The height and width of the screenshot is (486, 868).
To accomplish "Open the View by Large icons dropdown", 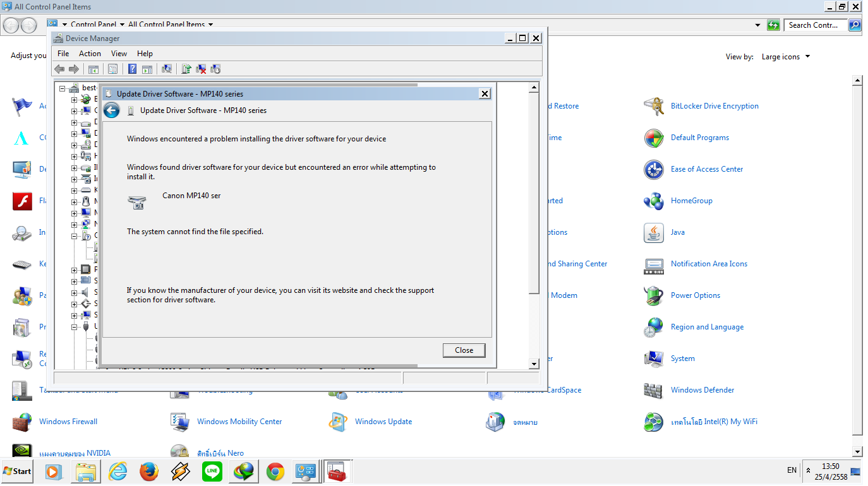I will pos(786,57).
